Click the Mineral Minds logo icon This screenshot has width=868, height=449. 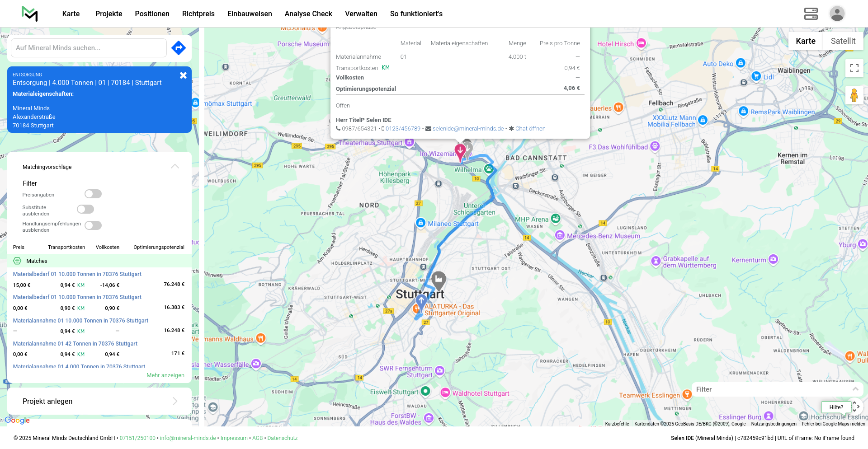30,14
